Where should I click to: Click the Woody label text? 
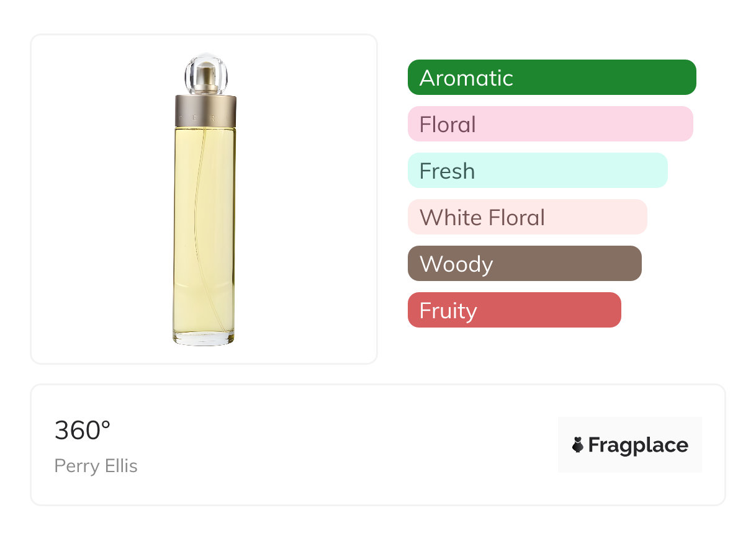pyautogui.click(x=456, y=264)
